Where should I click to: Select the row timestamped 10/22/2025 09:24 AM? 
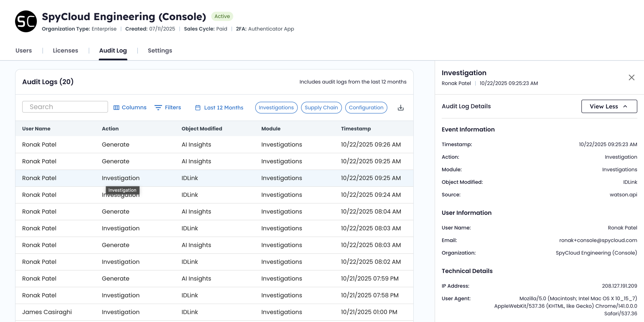[214, 195]
